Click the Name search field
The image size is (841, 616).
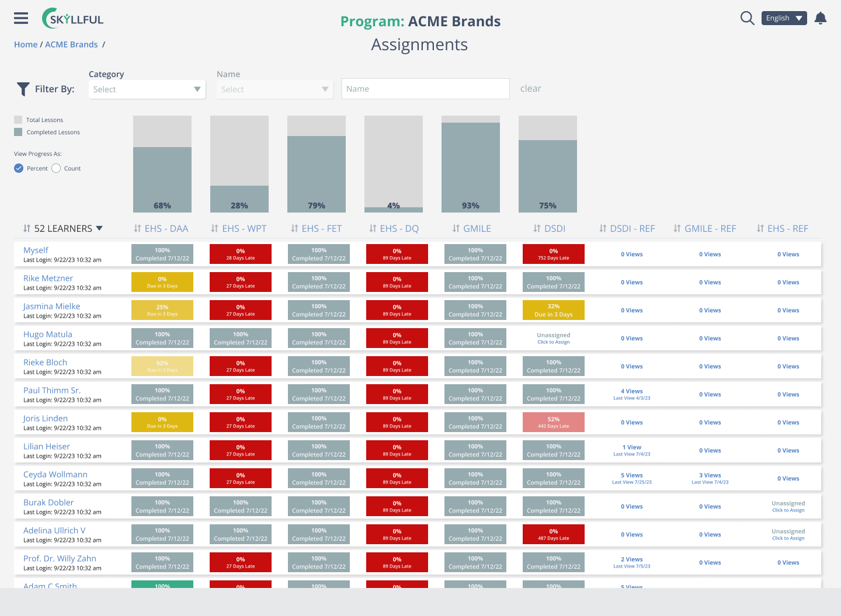[425, 89]
